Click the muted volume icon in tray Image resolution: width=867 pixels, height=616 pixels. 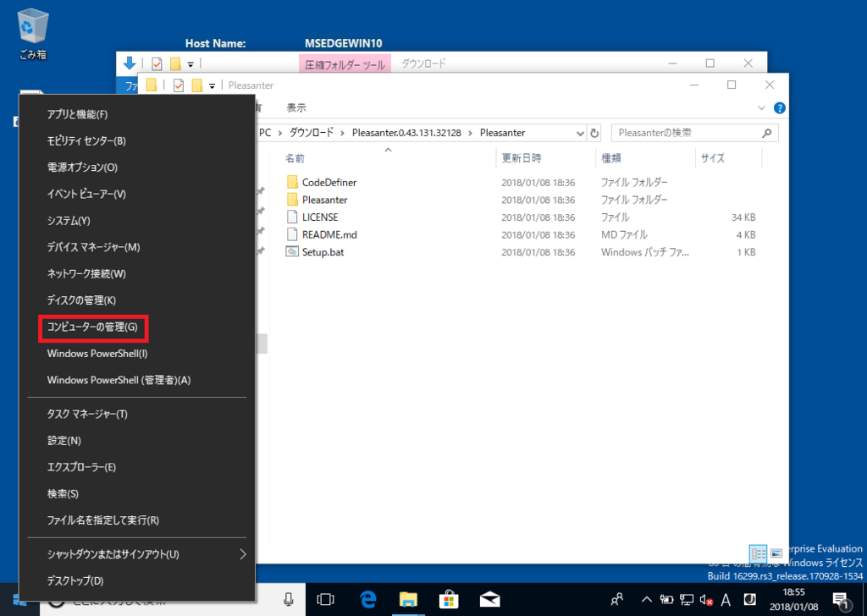tap(706, 600)
